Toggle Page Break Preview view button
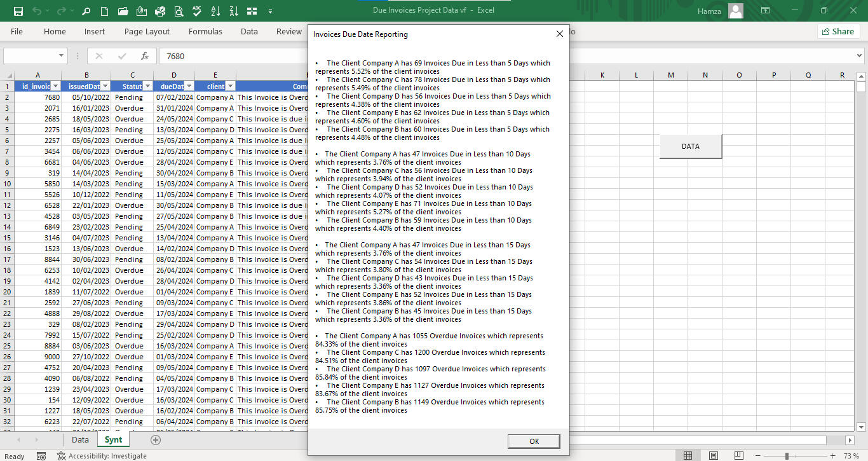The height and width of the screenshot is (461, 868). (738, 456)
